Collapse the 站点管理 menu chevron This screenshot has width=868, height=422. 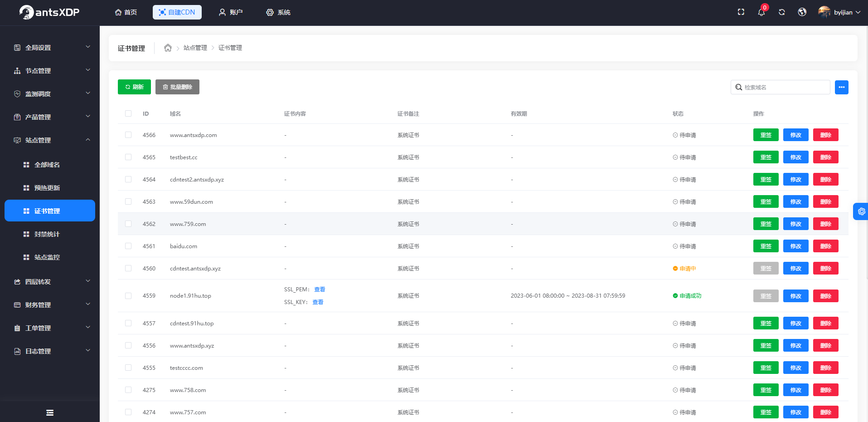point(88,139)
